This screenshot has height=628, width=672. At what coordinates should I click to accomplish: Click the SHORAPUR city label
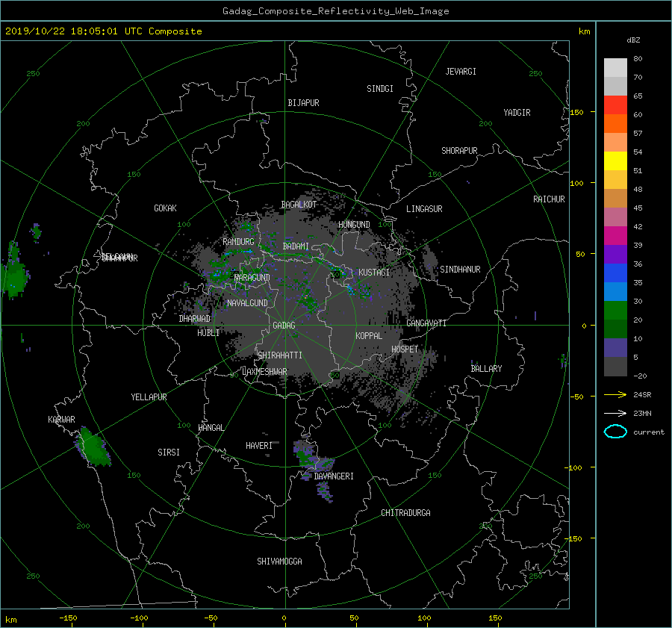(459, 151)
